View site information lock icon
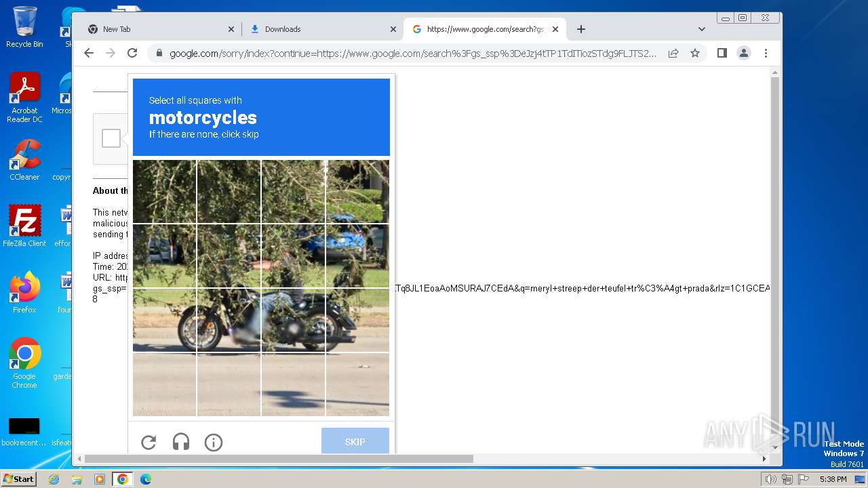Image resolution: width=868 pixels, height=488 pixels. tap(159, 53)
